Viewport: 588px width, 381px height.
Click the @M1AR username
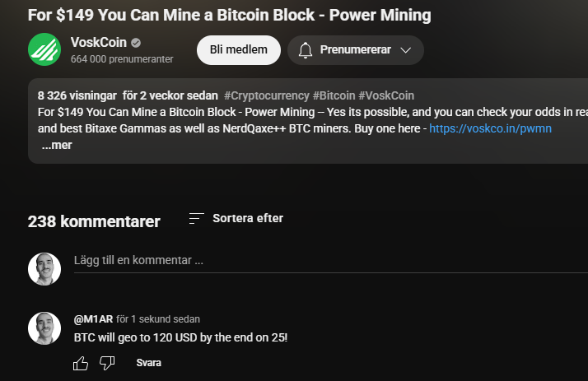pyautogui.click(x=93, y=319)
